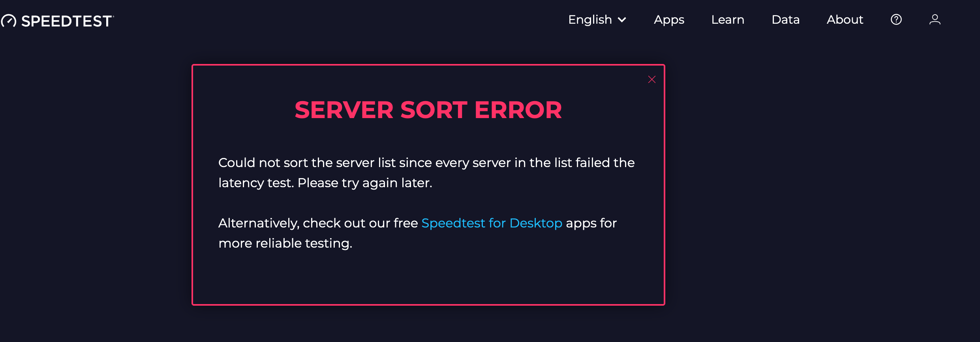Click the SERVER SORT ERROR heading
Viewport: 980px width, 342px height.
click(x=428, y=110)
